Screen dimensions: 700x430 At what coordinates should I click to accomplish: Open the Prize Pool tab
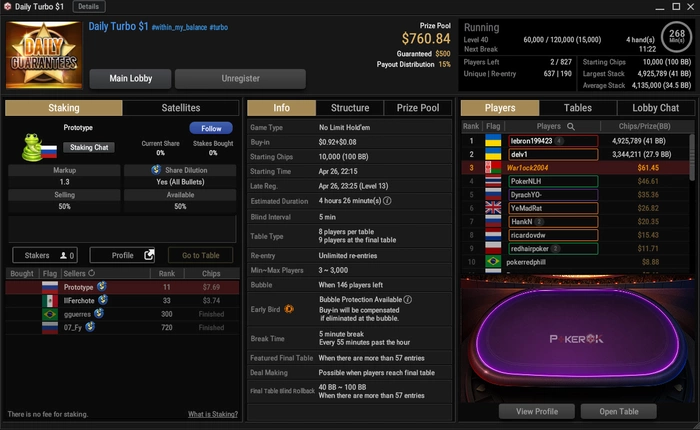(418, 108)
